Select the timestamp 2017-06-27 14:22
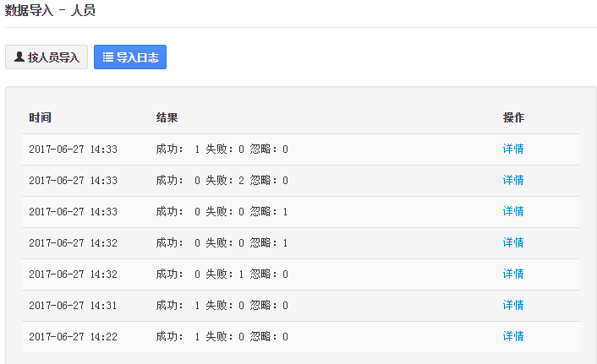The width and height of the screenshot is (597, 364). tap(73, 337)
